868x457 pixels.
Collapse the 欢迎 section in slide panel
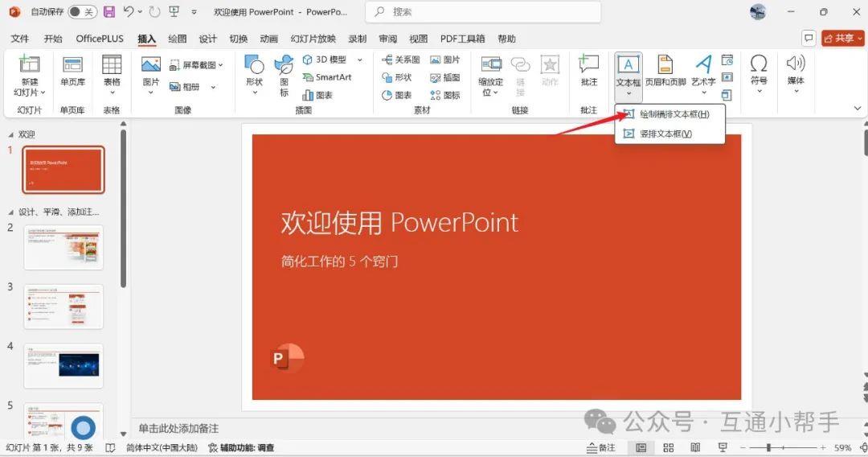[x=10, y=134]
